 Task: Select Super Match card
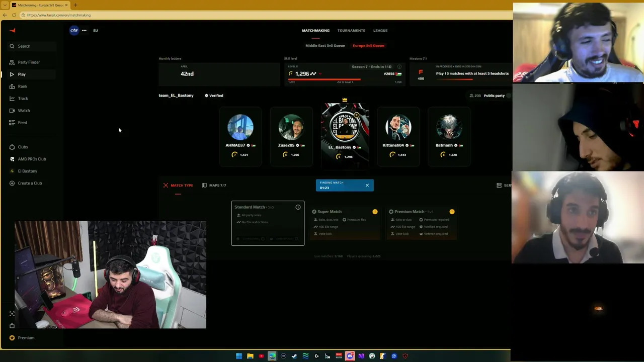pos(345,223)
